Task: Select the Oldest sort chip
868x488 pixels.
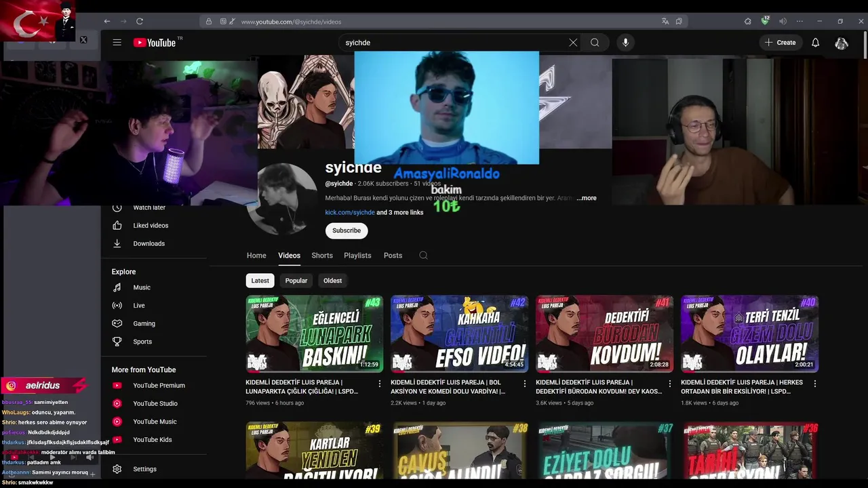Action: (x=332, y=281)
